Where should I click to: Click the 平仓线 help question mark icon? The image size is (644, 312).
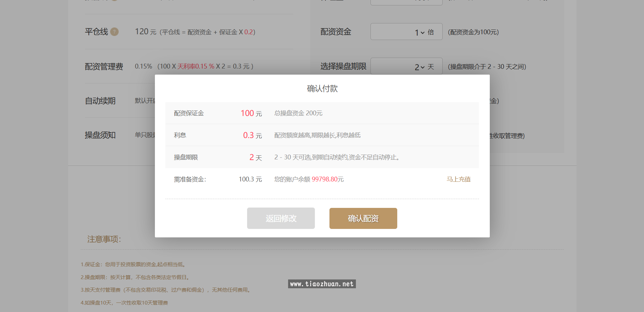[x=115, y=32]
